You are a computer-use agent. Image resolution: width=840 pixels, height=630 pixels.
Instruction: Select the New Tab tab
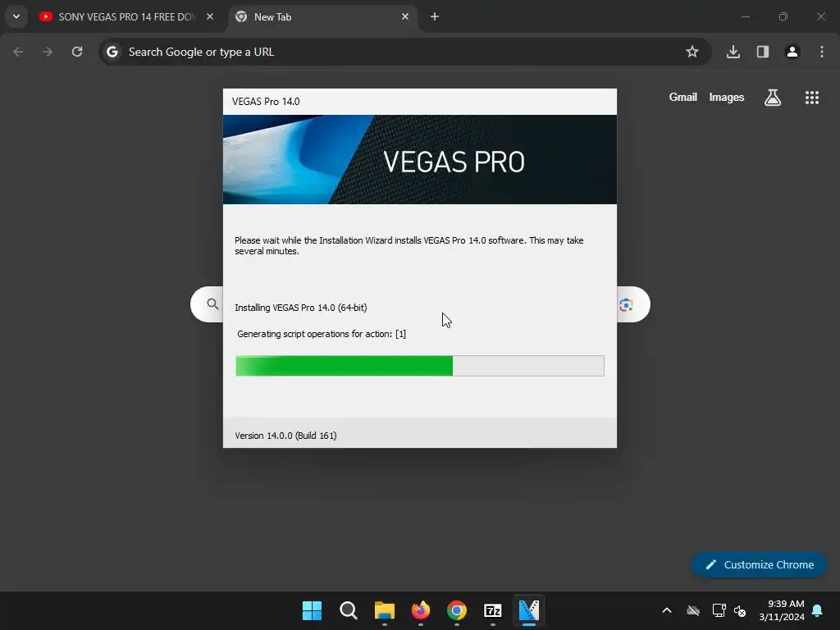324,17
